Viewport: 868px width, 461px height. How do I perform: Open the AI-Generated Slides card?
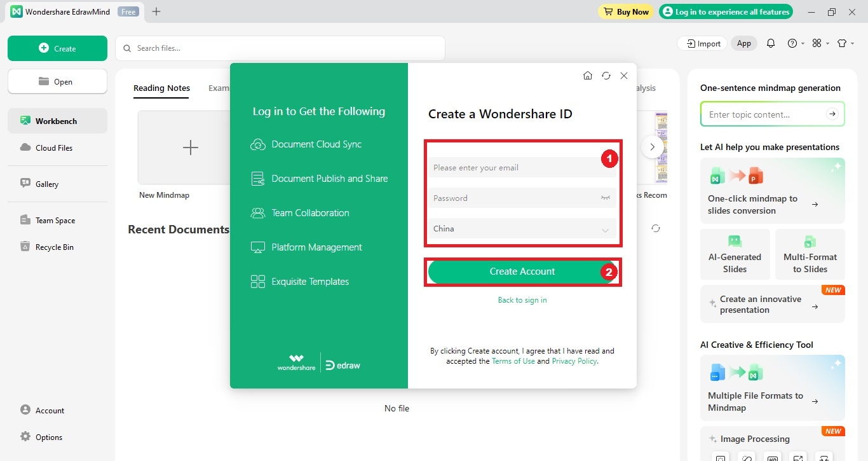[x=735, y=254]
